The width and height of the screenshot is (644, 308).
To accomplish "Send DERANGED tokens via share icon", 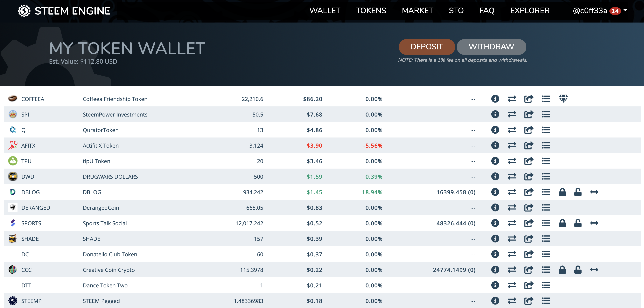I will [x=529, y=208].
